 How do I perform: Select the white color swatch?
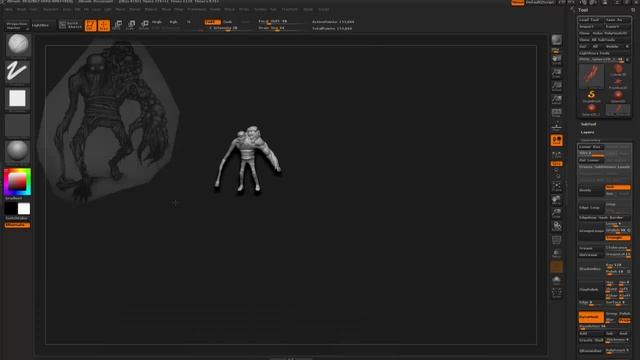click(x=24, y=209)
